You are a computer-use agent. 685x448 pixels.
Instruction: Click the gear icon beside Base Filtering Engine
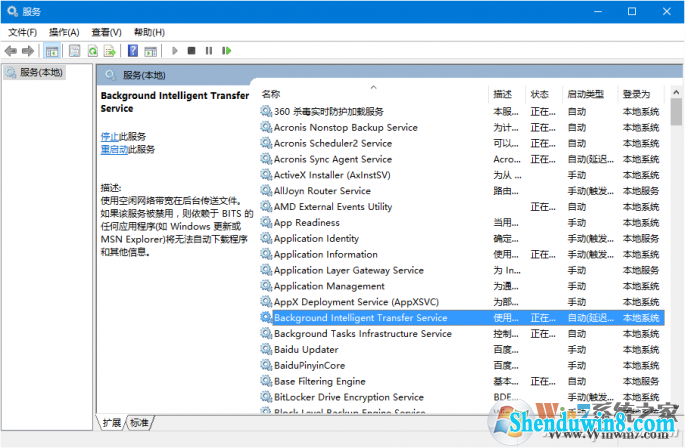pos(266,381)
